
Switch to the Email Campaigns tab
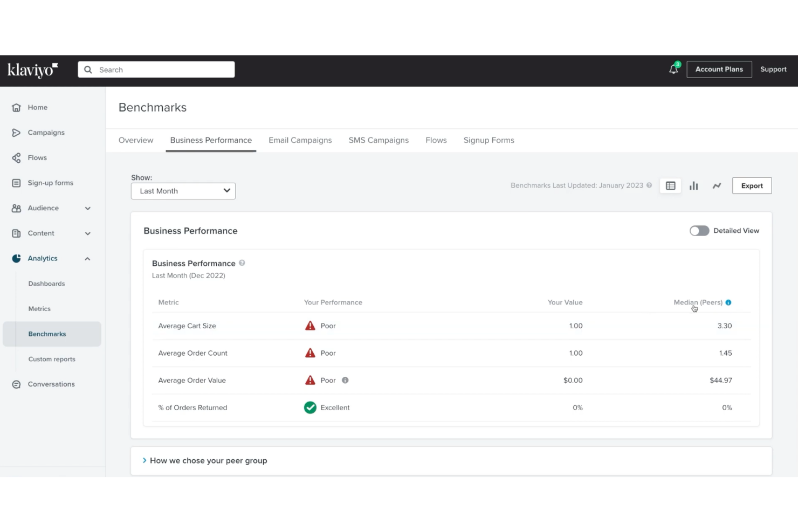click(300, 140)
